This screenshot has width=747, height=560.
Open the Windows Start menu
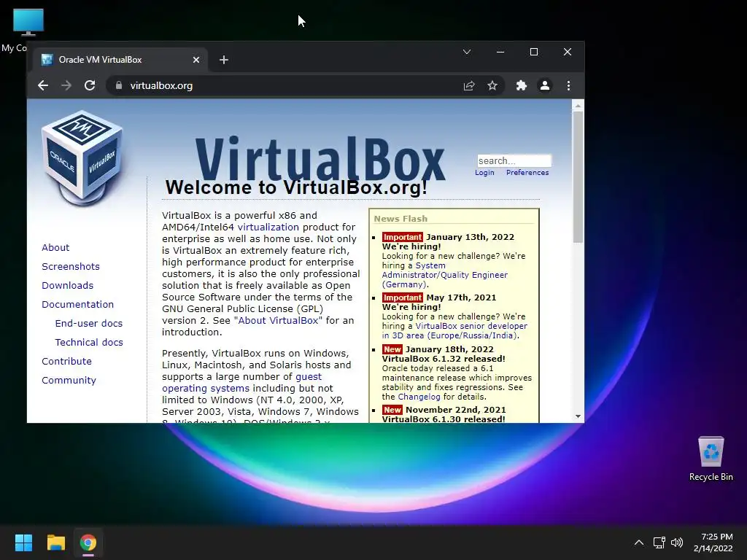coord(23,542)
